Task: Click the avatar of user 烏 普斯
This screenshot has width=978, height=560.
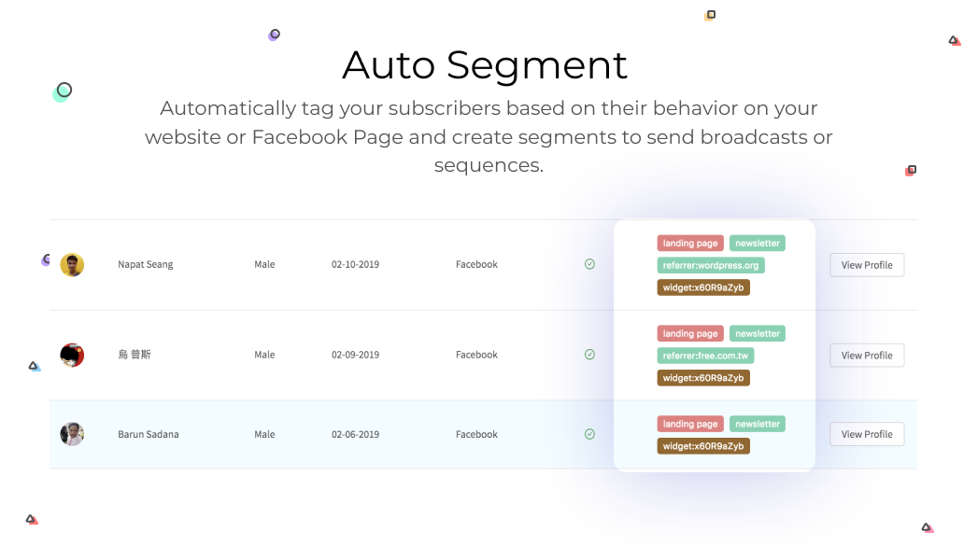Action: (72, 355)
